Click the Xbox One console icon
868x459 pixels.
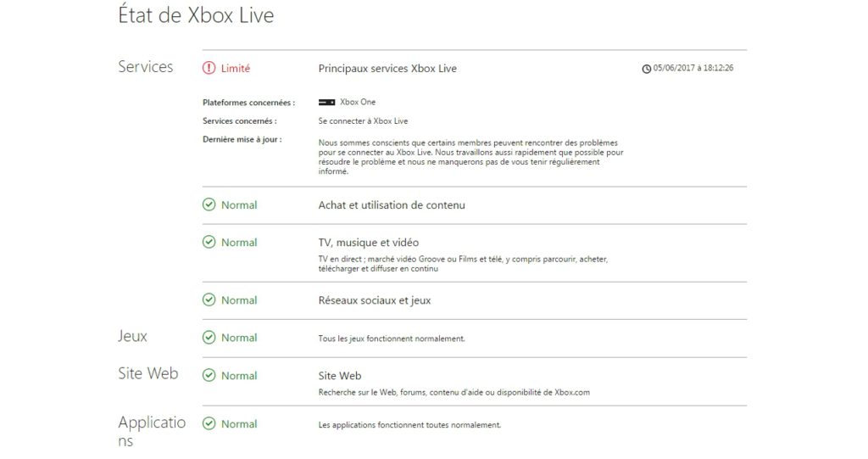(326, 102)
